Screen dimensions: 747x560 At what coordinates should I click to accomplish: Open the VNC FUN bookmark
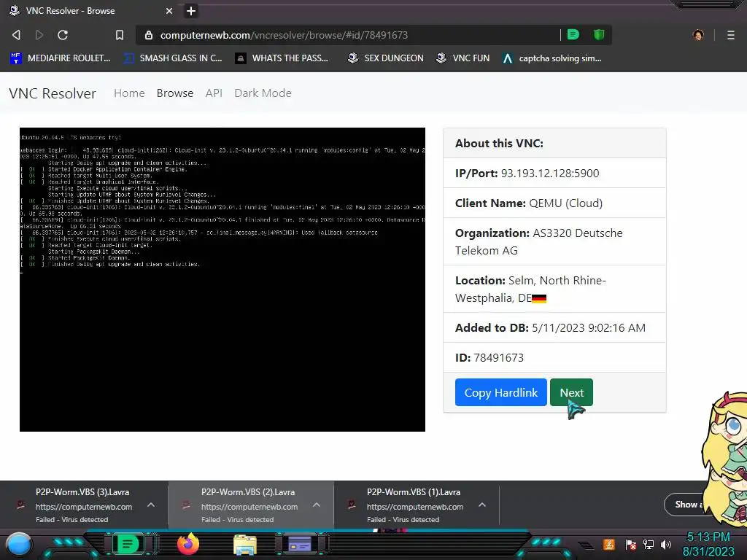[463, 58]
